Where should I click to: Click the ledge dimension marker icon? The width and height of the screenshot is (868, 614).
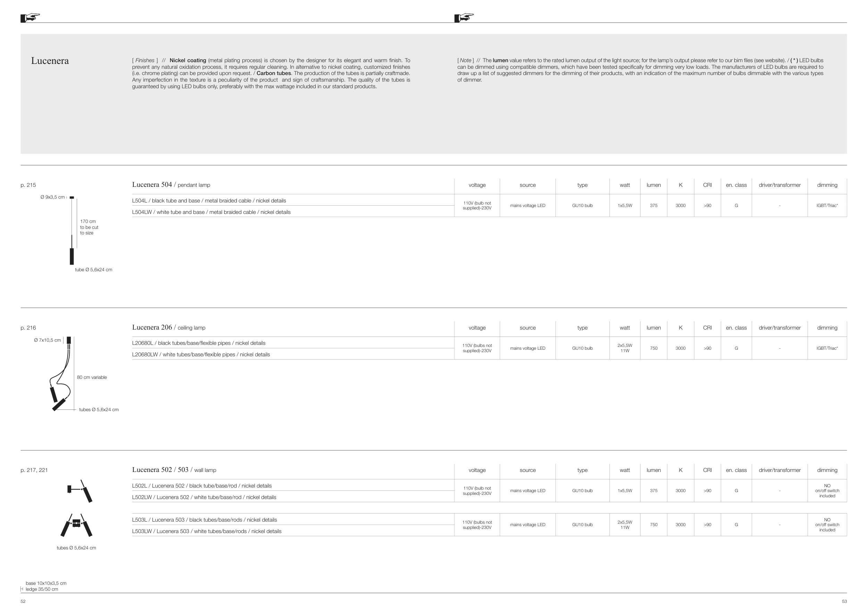tap(22, 589)
